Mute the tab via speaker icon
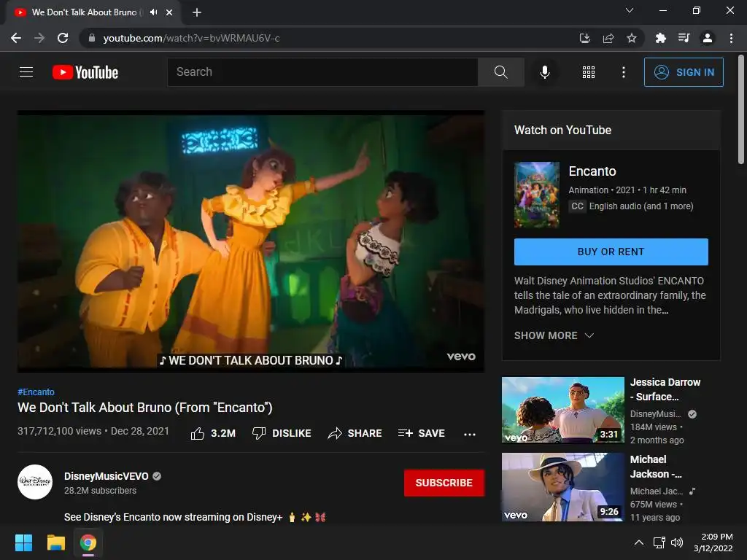Image resolution: width=747 pixels, height=560 pixels. [x=153, y=12]
